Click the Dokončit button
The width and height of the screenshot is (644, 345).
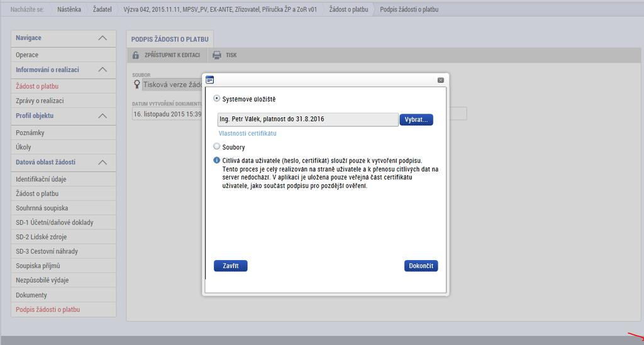pos(421,266)
